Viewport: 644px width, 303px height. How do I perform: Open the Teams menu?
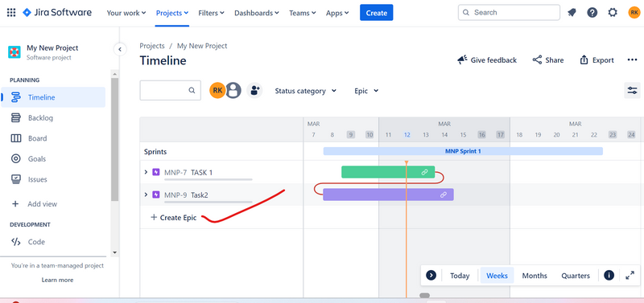click(x=303, y=13)
